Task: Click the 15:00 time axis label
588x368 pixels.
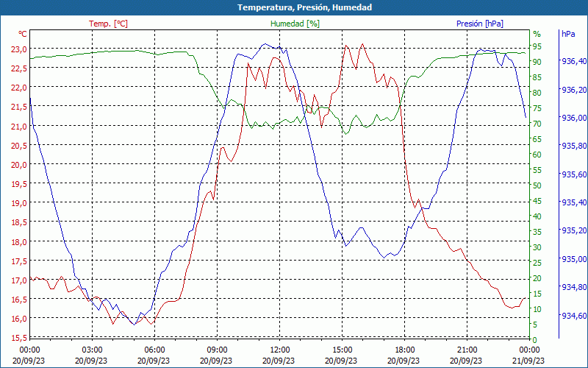Action: pyautogui.click(x=342, y=350)
